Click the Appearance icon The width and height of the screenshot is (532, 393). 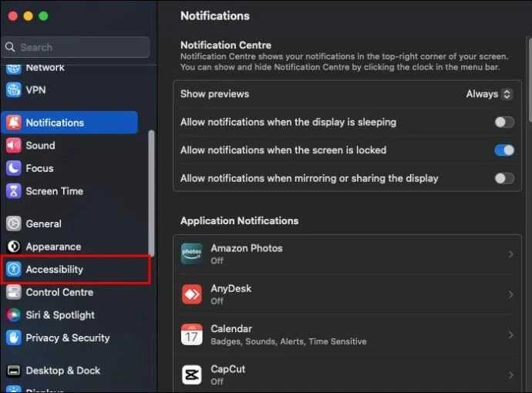point(14,247)
